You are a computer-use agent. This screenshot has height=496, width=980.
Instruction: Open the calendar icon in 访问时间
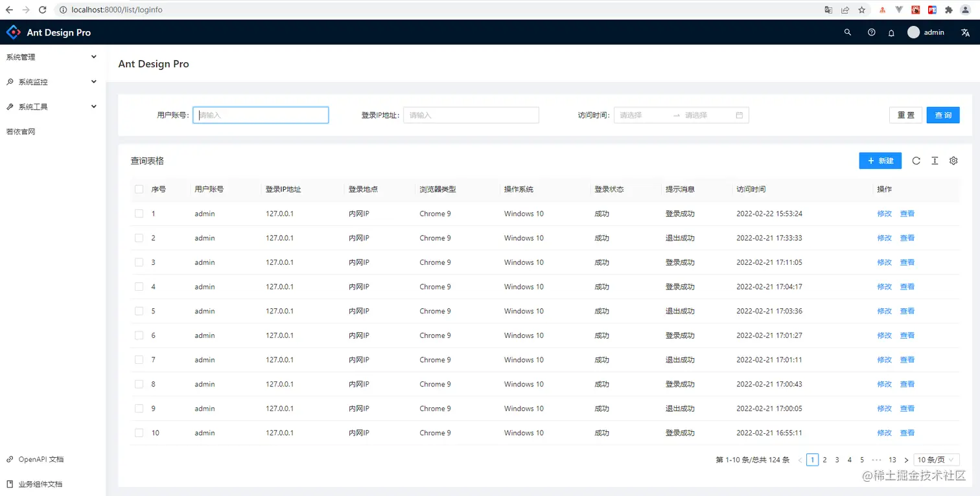[x=740, y=115]
